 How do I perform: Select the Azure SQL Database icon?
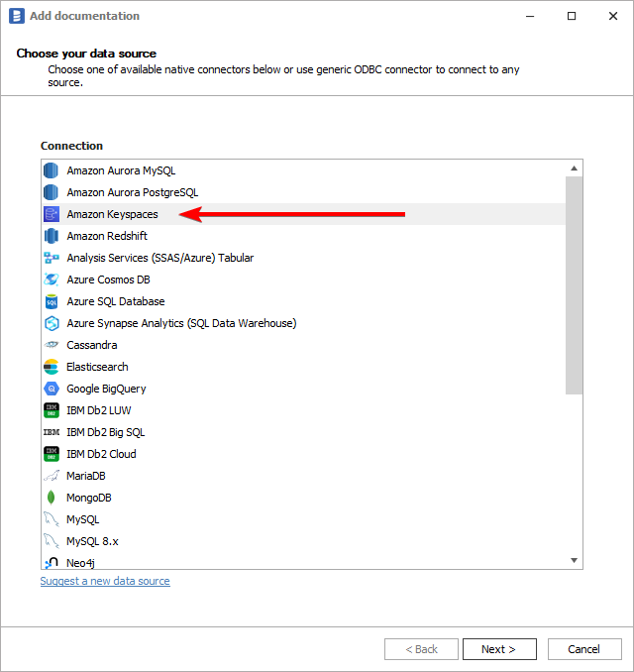pyautogui.click(x=52, y=301)
